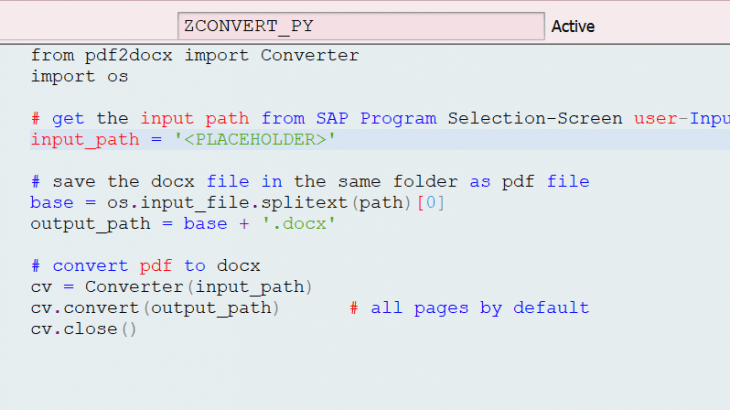Place cursor on the cv.close() line

[83, 329]
